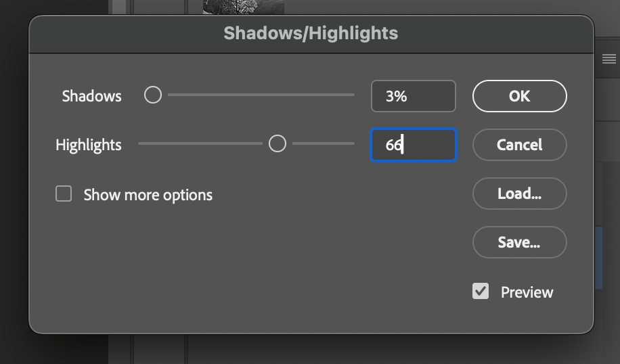
Task: Open the Load... settings button
Action: click(x=519, y=194)
